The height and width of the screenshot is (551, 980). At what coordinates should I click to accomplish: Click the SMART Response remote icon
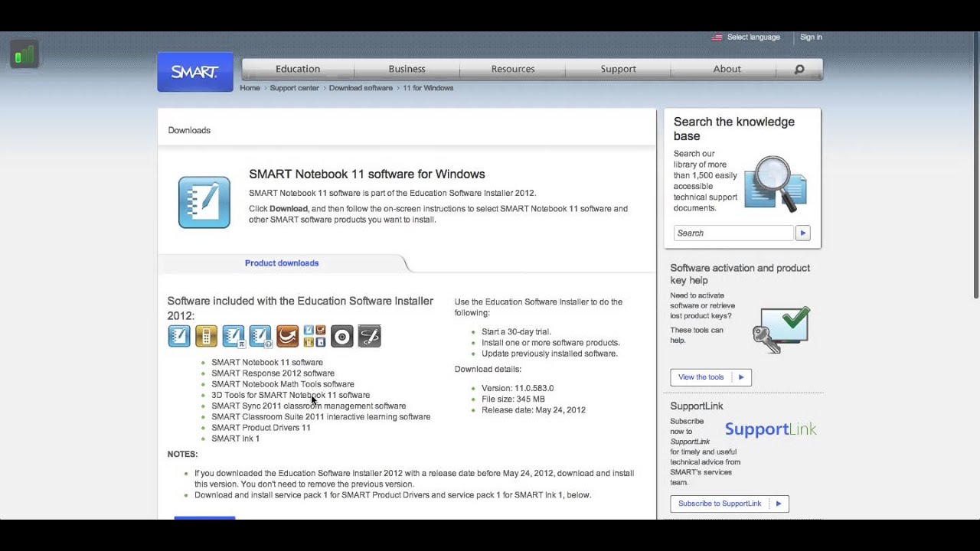(x=206, y=336)
